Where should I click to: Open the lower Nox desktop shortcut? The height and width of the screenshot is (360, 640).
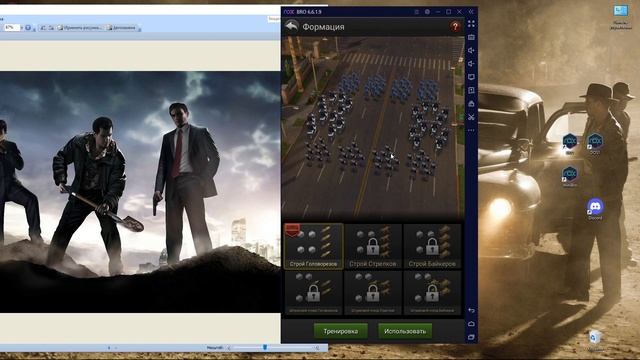point(569,177)
